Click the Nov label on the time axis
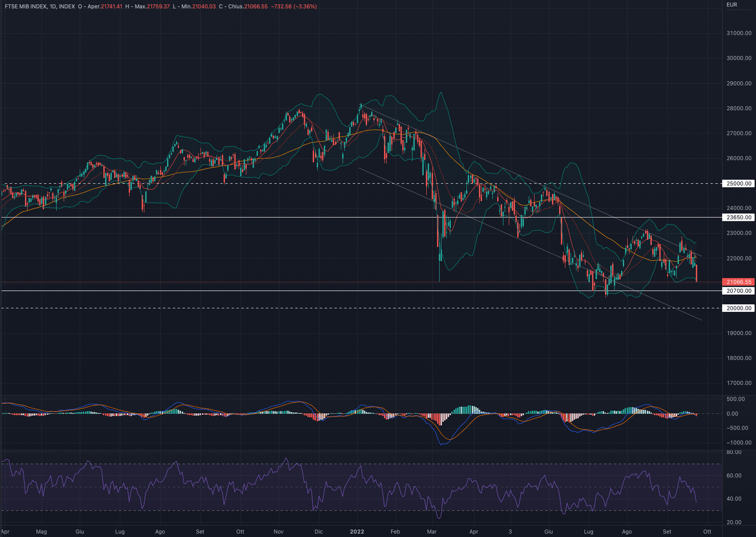The width and height of the screenshot is (756, 537). click(x=279, y=532)
